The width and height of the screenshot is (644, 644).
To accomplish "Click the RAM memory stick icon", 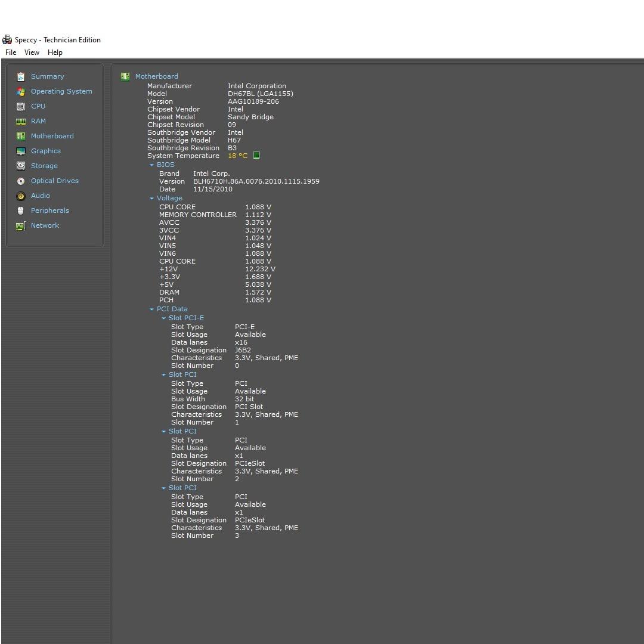I will 21,121.
